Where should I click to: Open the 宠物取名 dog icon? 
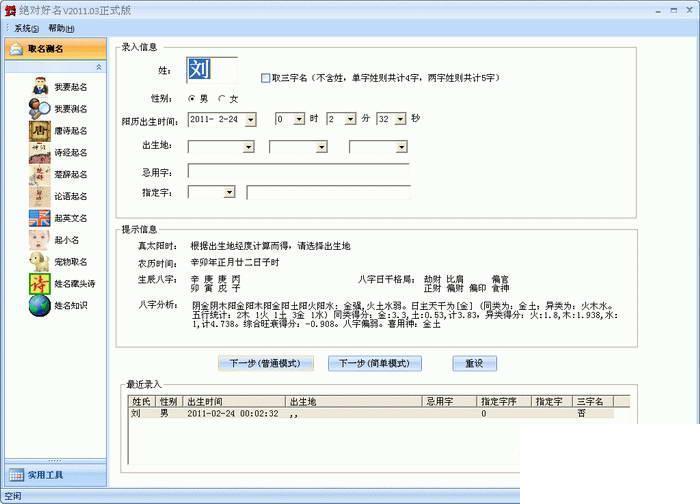[40, 262]
